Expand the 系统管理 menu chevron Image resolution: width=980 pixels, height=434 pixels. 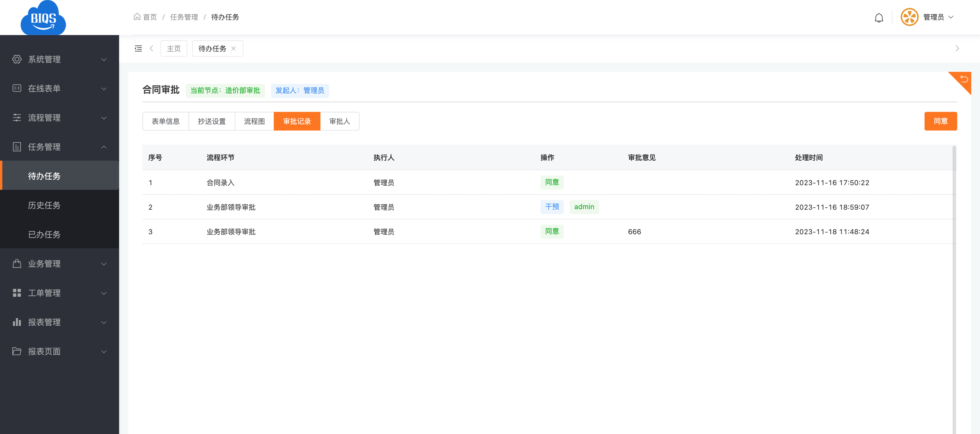pyautogui.click(x=104, y=59)
